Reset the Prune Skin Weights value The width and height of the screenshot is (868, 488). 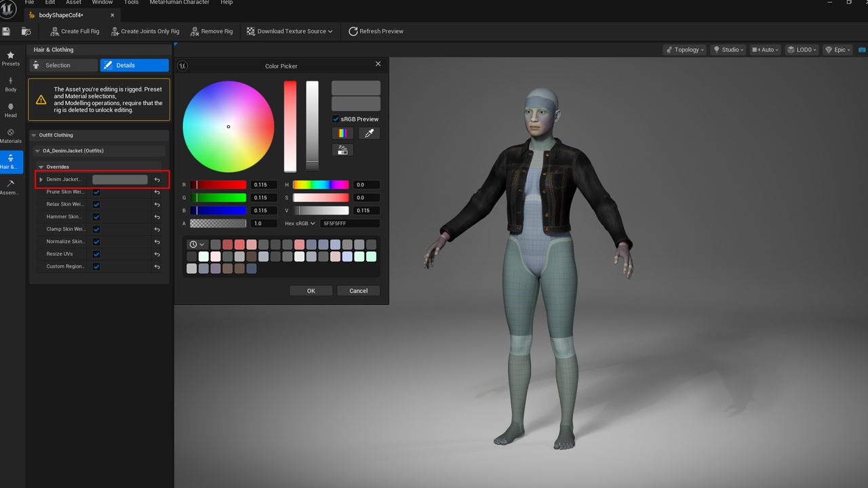157,192
